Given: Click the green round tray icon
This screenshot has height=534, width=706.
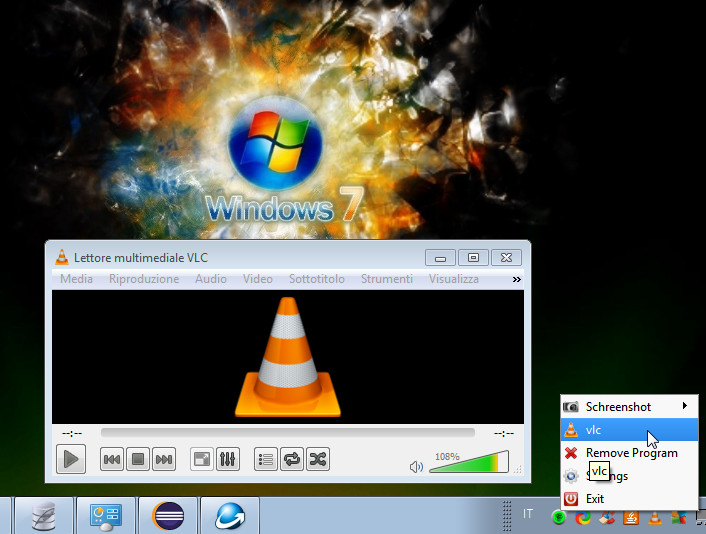Looking at the screenshot, I should tap(559, 517).
